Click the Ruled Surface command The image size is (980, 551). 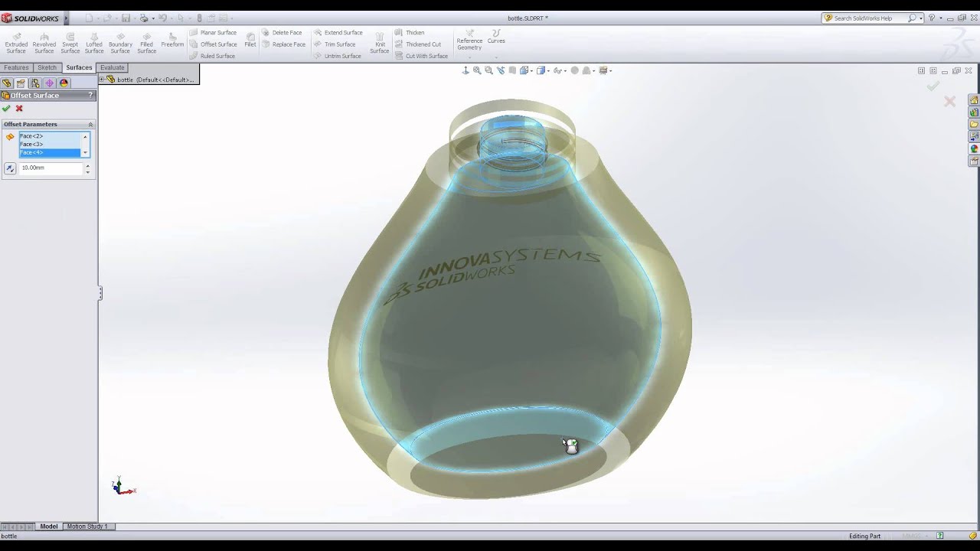tap(213, 56)
